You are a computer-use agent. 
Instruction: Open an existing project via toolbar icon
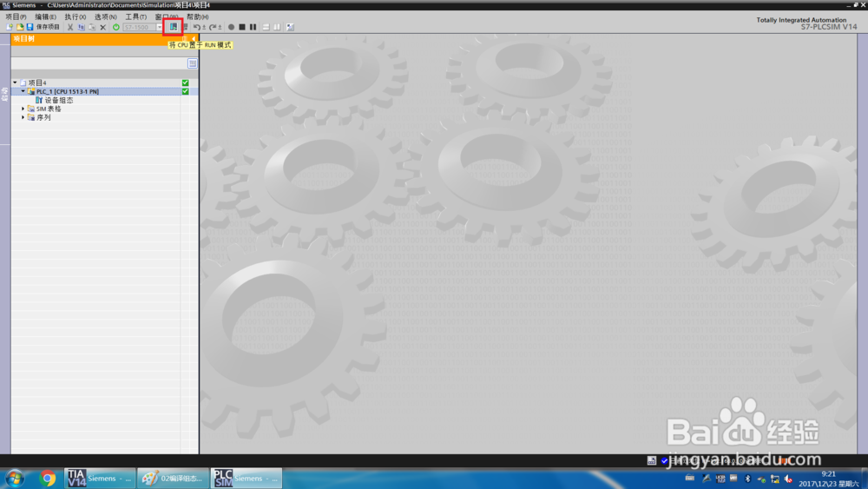[20, 27]
